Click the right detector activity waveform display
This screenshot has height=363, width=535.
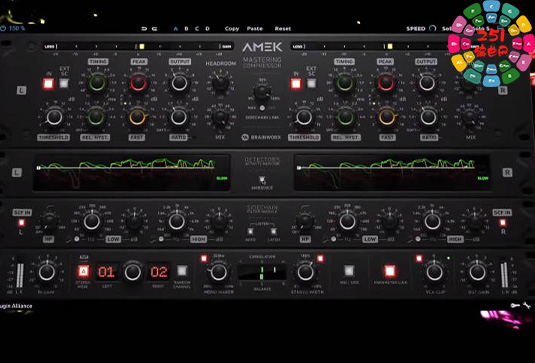pos(392,173)
